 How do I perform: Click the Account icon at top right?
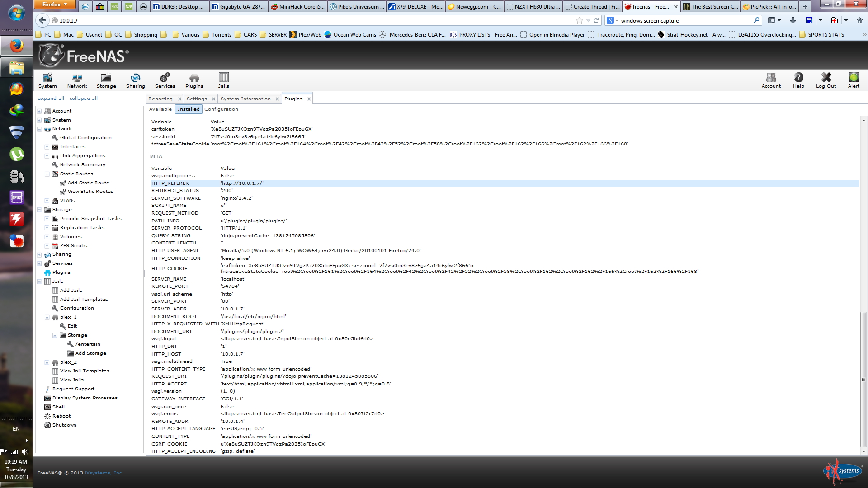771,80
